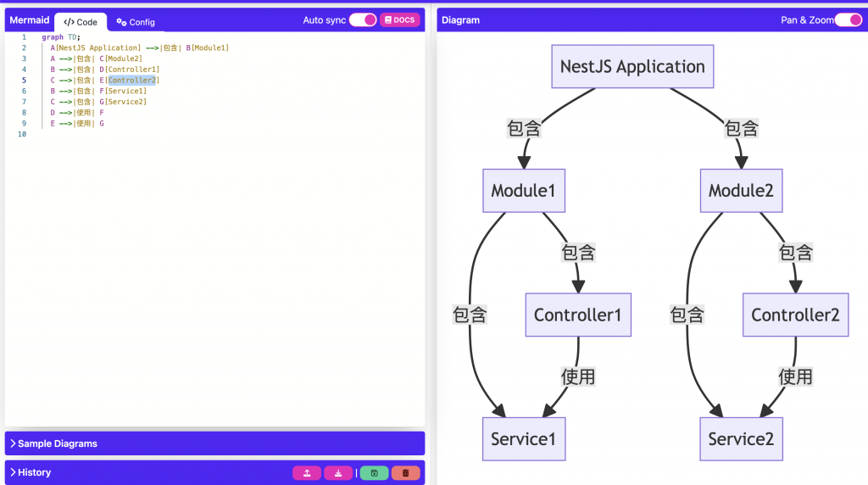Click the Service1 diagram node
The height and width of the screenshot is (485, 868).
[x=524, y=439]
